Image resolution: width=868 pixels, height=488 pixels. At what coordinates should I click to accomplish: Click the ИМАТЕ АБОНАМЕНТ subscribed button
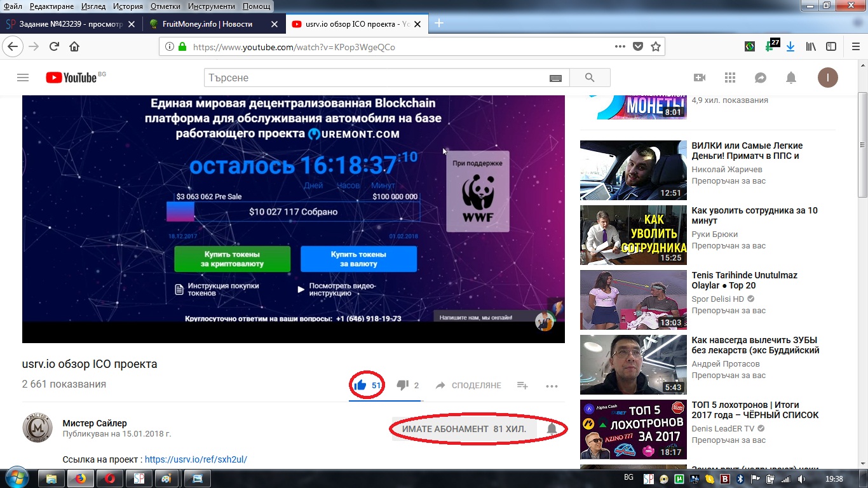point(465,429)
